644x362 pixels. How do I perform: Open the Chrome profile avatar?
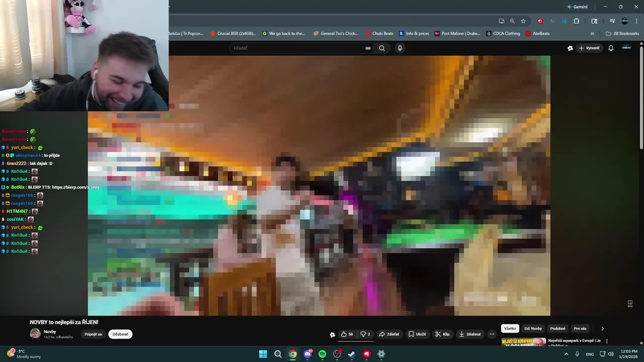624,21
